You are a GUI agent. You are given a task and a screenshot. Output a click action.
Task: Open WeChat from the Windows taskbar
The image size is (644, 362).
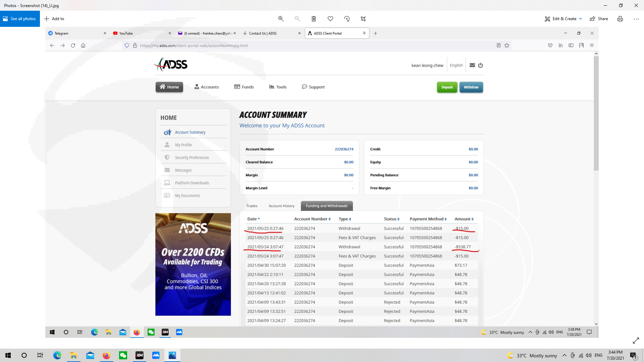(x=123, y=355)
